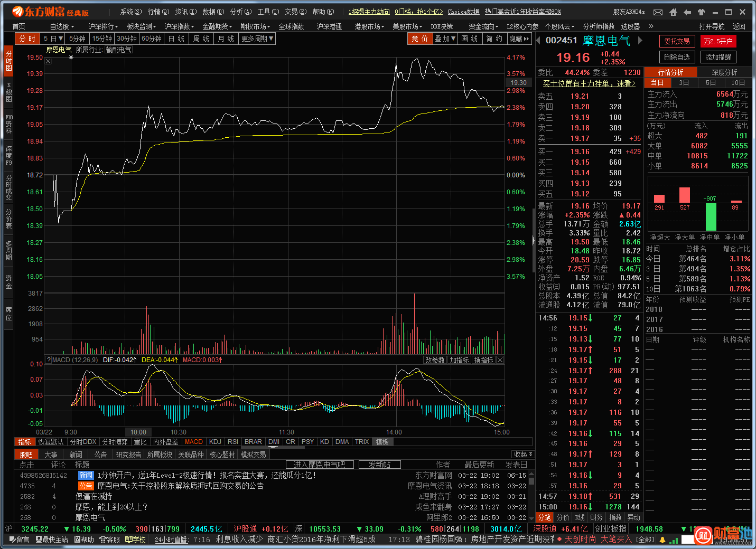756x549 pixels.
Task: Open the MACD help question mark icon
Action: click(49, 360)
